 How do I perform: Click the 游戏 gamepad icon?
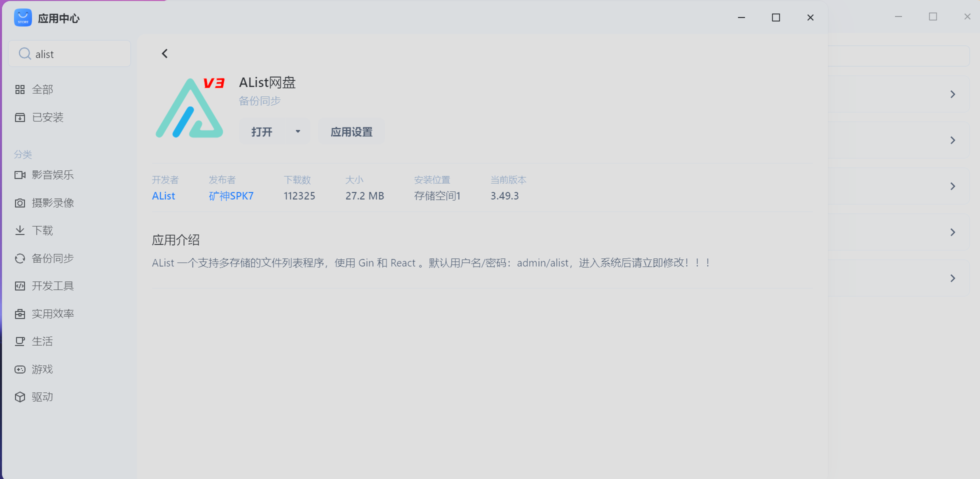(20, 369)
